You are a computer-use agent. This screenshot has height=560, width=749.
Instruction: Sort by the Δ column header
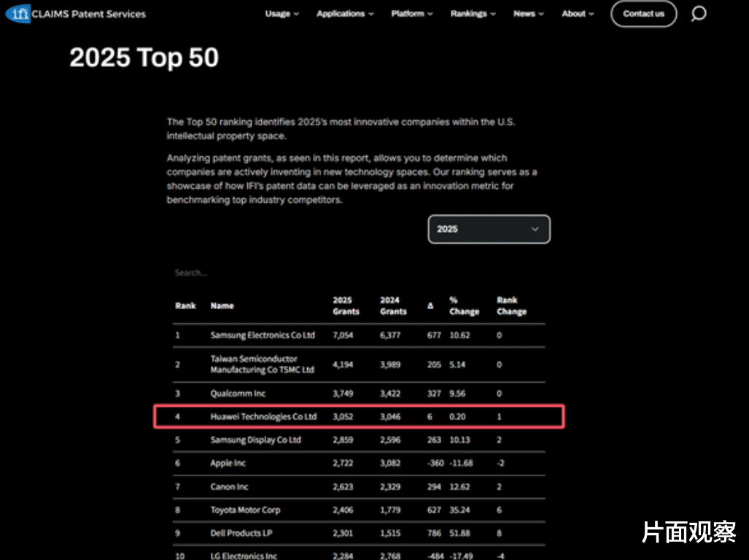click(x=430, y=306)
